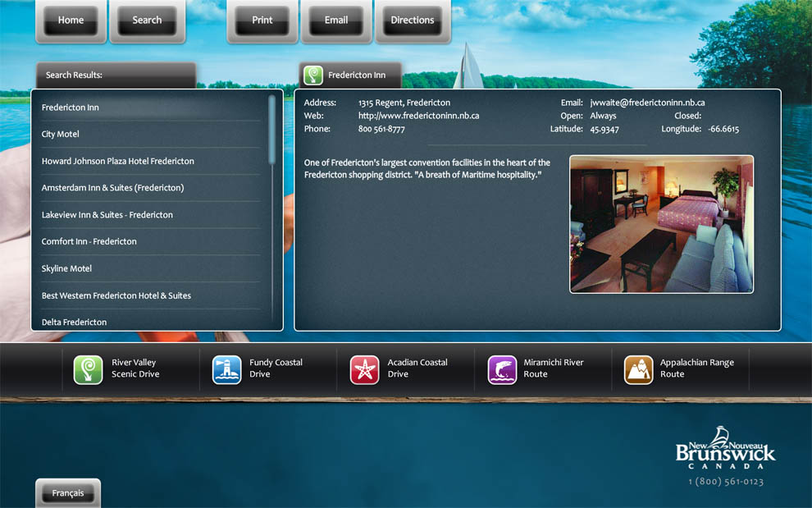
Task: Open Lakeview Inn & Suites - Fredericton
Action: pyautogui.click(x=150, y=214)
